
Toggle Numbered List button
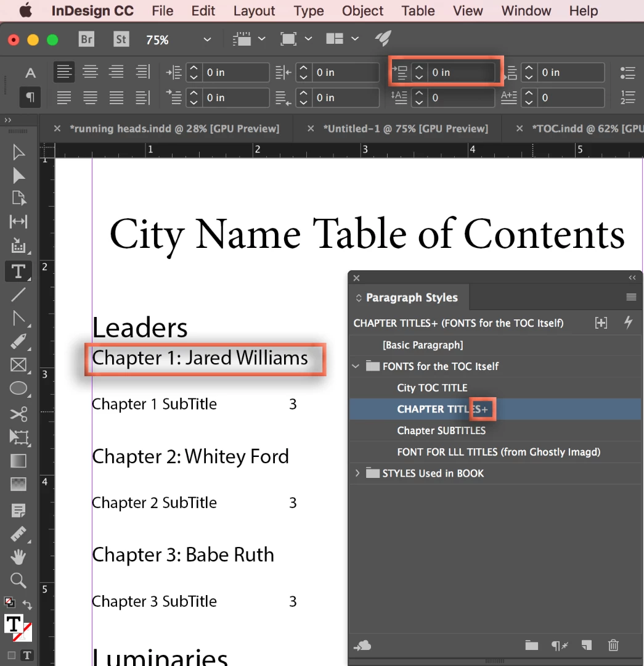[627, 97]
